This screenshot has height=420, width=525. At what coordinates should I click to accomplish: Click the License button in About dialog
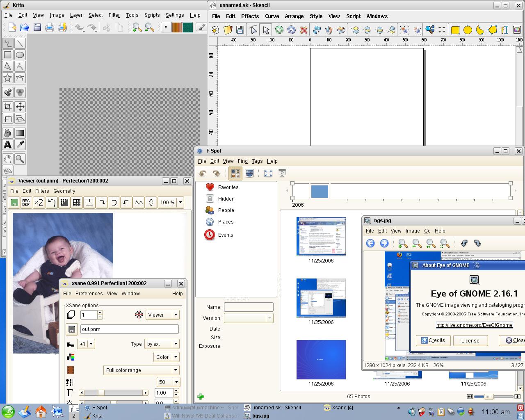click(470, 340)
